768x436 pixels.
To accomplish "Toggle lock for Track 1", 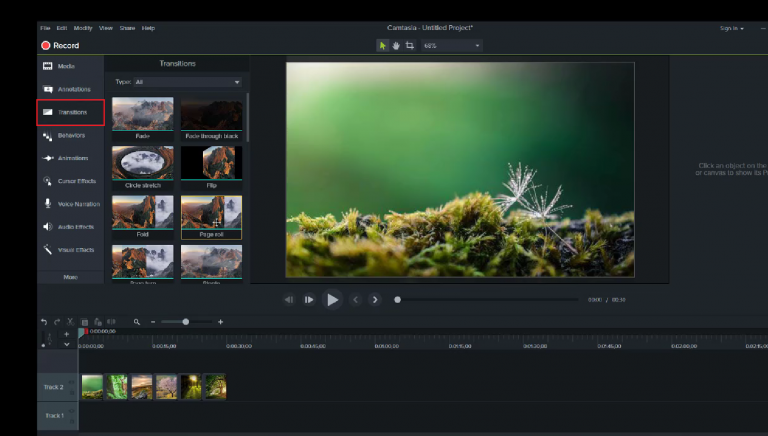I will pyautogui.click(x=72, y=421).
